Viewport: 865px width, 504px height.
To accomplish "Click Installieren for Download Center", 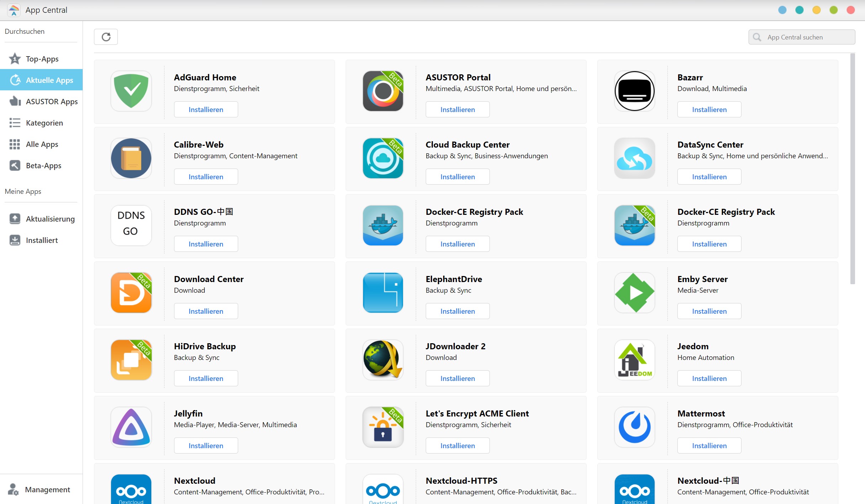I will tap(206, 311).
